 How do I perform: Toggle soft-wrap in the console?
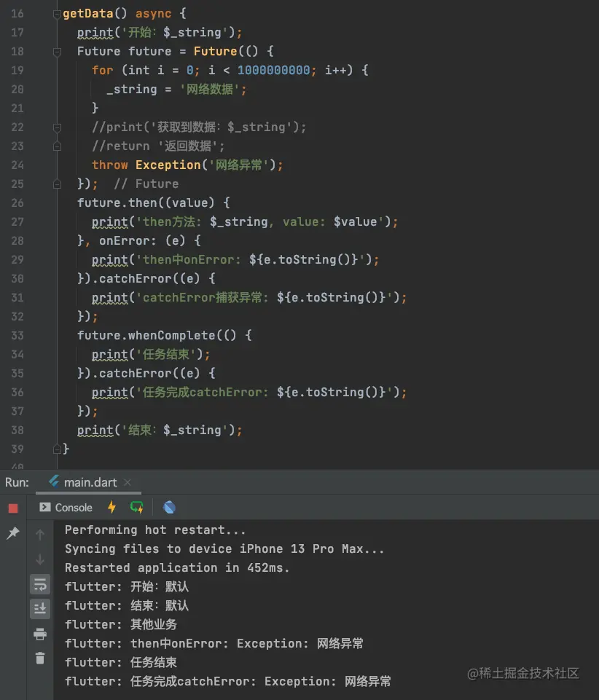coord(40,584)
